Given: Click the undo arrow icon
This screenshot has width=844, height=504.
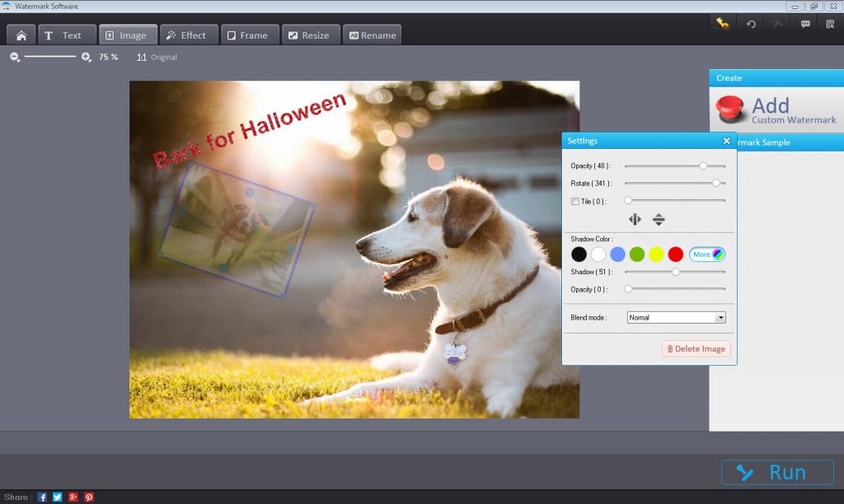Looking at the screenshot, I should coord(751,25).
